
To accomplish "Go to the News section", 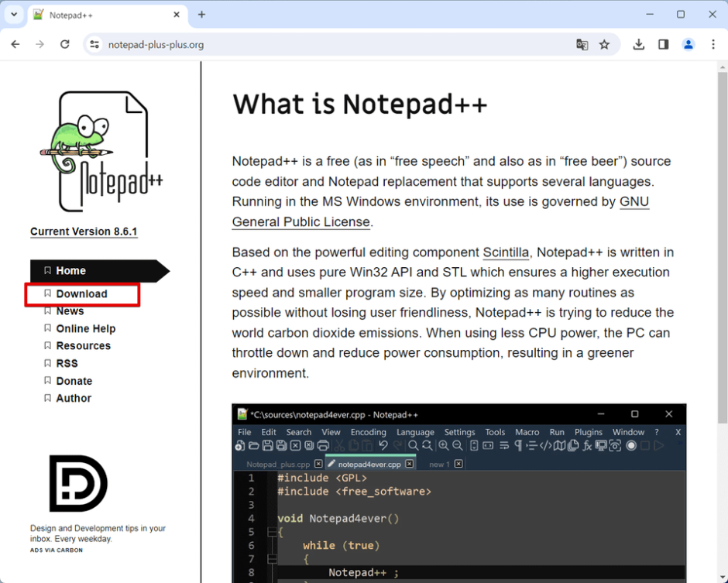I will click(x=70, y=311).
